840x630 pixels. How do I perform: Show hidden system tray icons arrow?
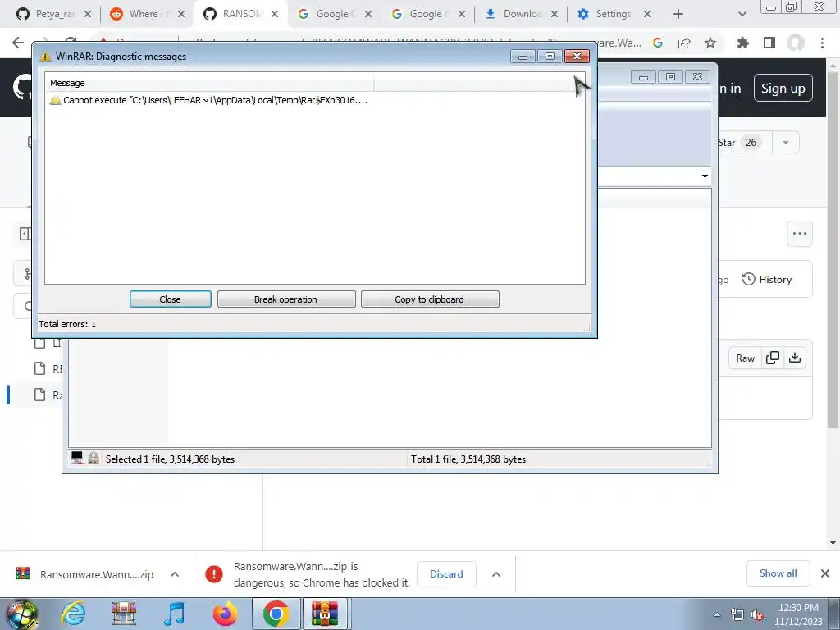717,614
